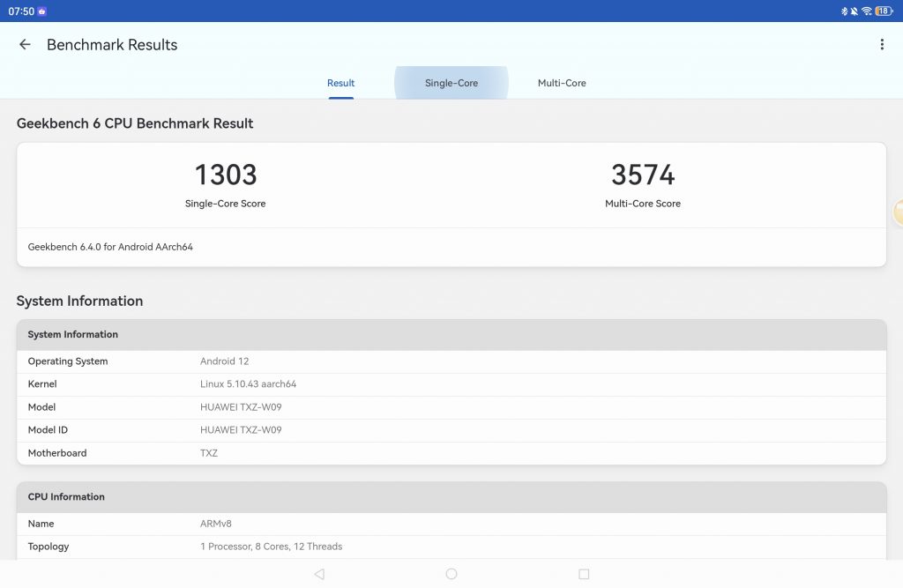Tap the floating bubble at right edge

pos(898,212)
